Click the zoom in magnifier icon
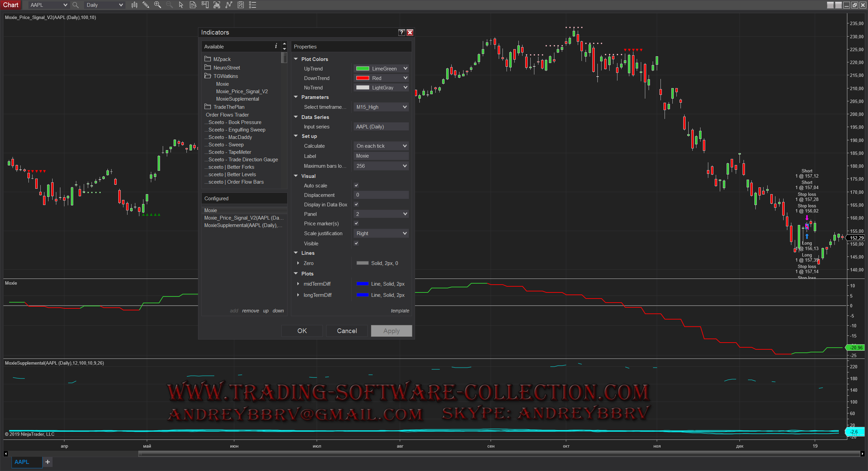This screenshot has height=471, width=868. click(158, 5)
